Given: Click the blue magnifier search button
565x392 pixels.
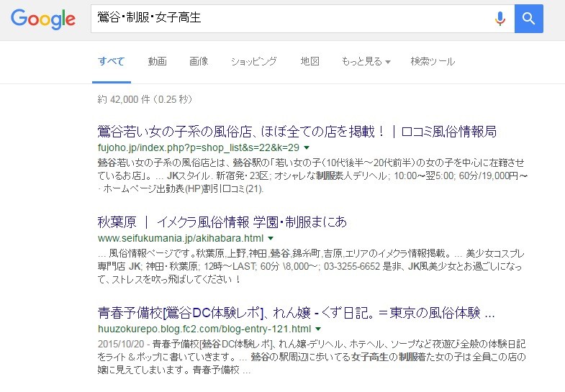Looking at the screenshot, I should point(528,19).
